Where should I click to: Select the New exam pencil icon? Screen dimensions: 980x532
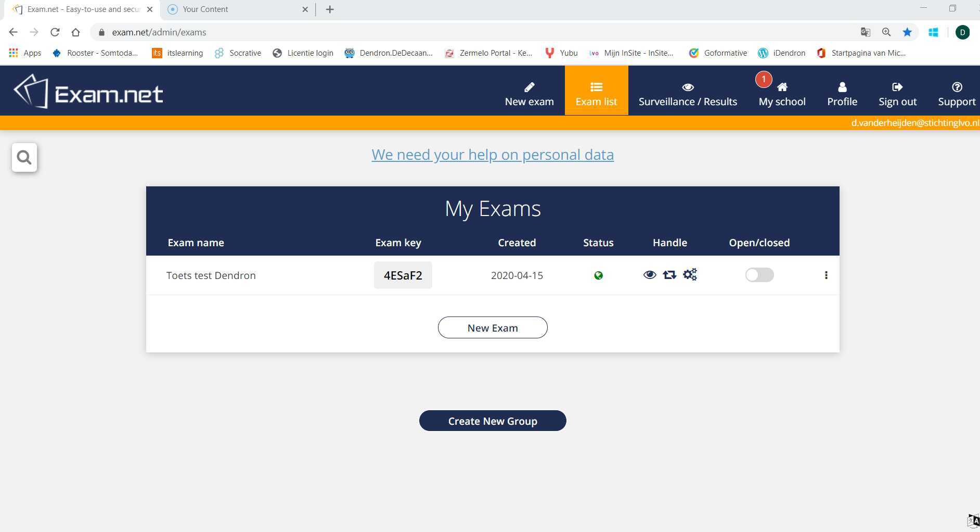(x=528, y=87)
